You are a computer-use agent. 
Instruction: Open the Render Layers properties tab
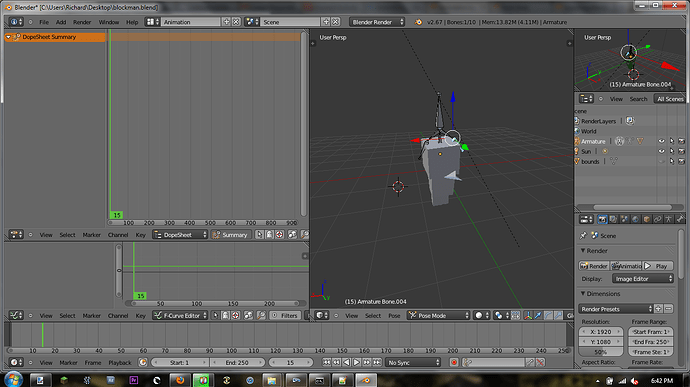[x=613, y=219]
